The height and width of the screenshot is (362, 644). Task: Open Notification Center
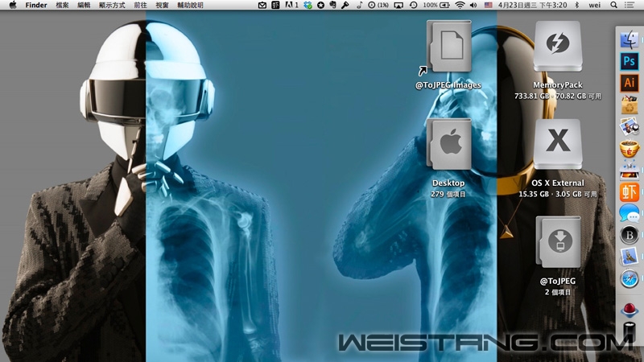click(x=629, y=5)
